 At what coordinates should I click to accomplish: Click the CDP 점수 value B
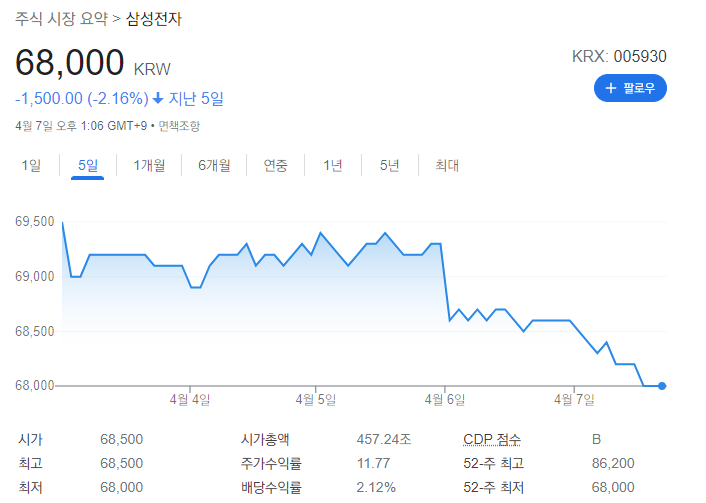coord(596,439)
